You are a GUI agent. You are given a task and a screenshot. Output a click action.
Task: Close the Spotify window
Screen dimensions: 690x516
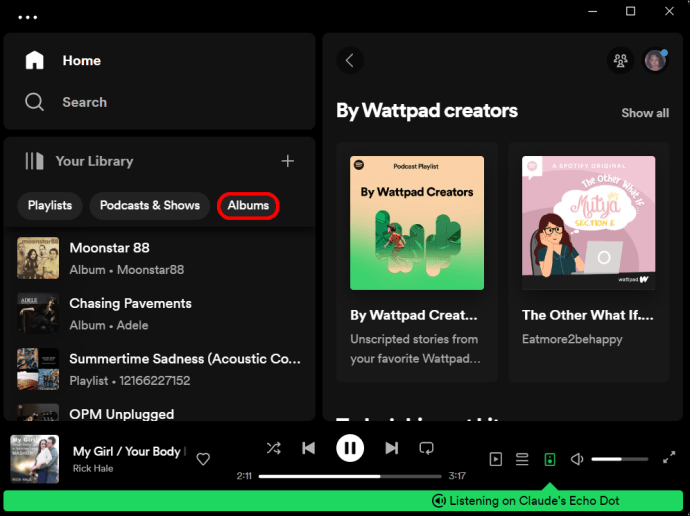click(669, 11)
